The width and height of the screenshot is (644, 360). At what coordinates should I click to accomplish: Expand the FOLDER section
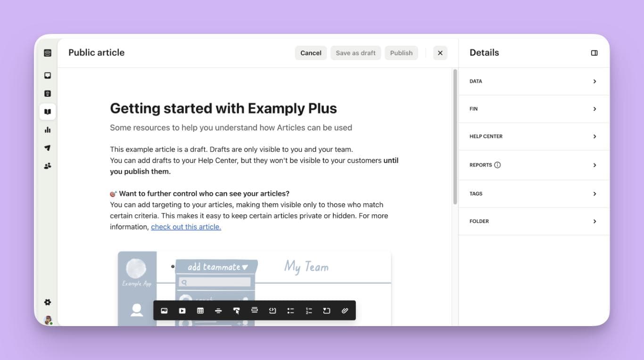534,221
